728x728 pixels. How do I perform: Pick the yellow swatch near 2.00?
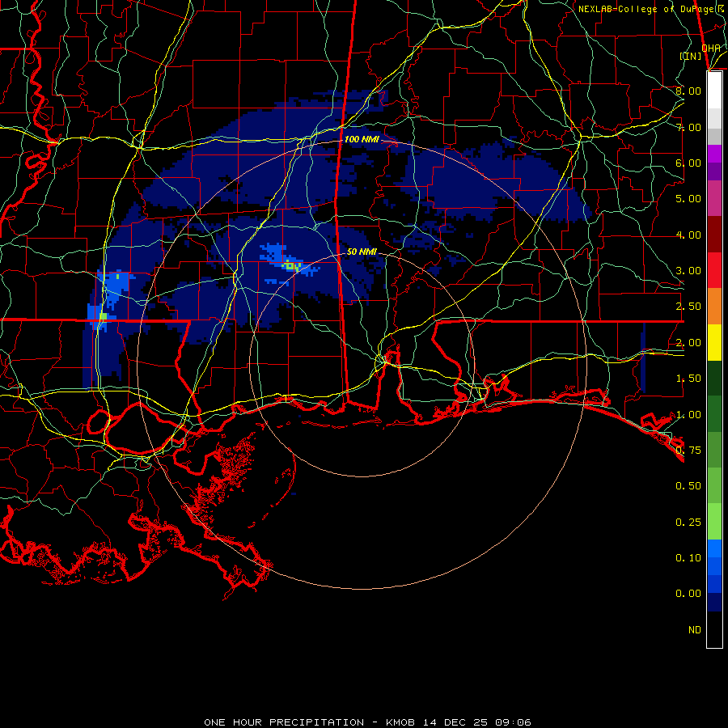(x=714, y=342)
